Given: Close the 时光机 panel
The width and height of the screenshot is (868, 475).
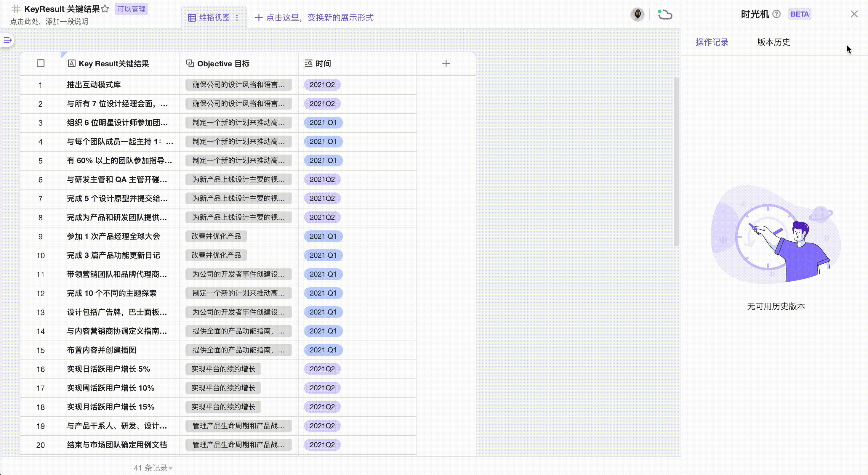Looking at the screenshot, I should coord(854,14).
